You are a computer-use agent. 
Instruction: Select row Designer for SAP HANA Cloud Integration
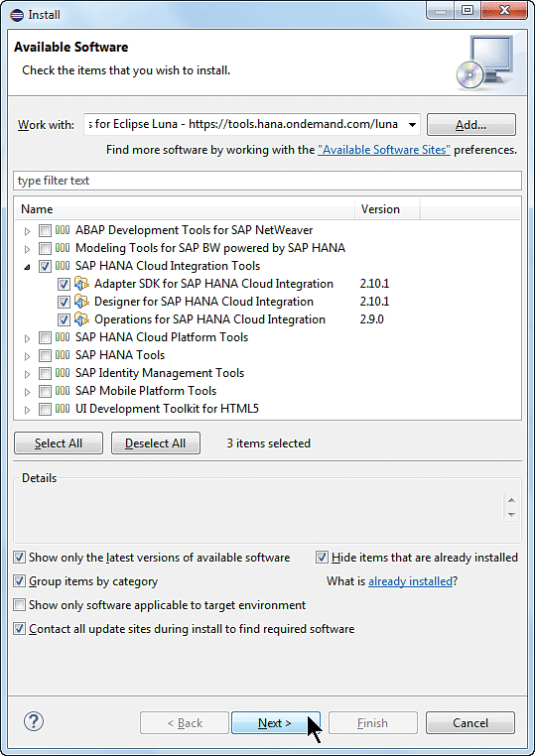coord(203,302)
